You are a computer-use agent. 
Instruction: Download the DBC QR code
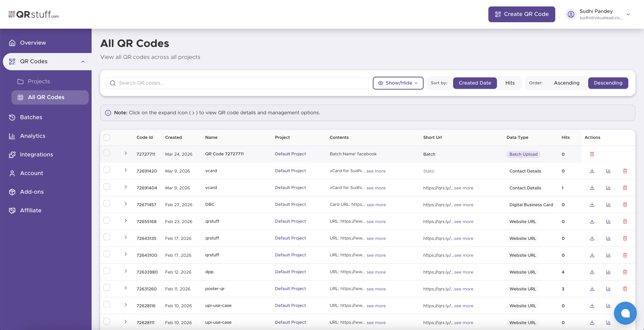point(592,205)
